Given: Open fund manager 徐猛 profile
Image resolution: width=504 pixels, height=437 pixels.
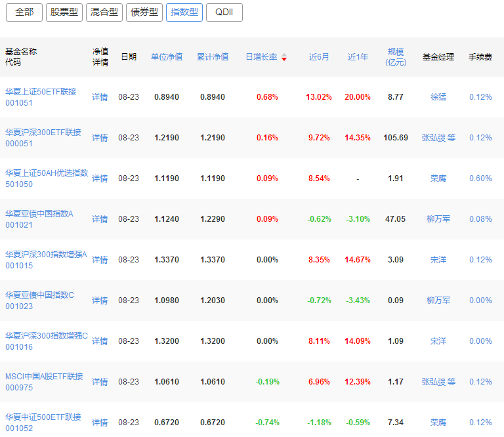Looking at the screenshot, I should point(438,97).
